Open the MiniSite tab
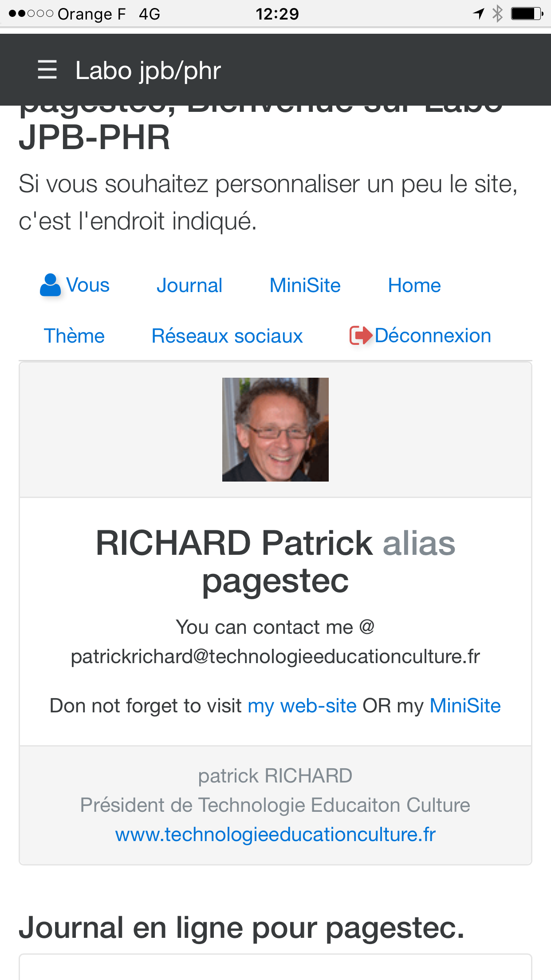This screenshot has width=551, height=980. click(305, 285)
